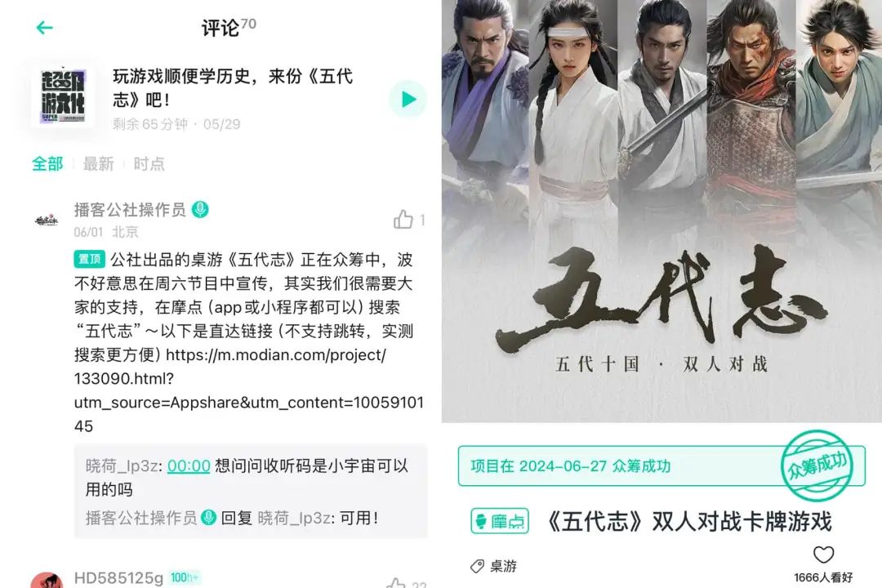Tap the heart icon above 1666人看好
This screenshot has width=882, height=588.
pyautogui.click(x=823, y=555)
